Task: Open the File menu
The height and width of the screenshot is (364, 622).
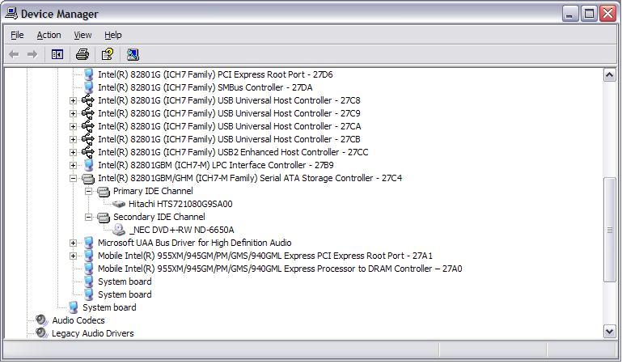Action: [x=17, y=35]
